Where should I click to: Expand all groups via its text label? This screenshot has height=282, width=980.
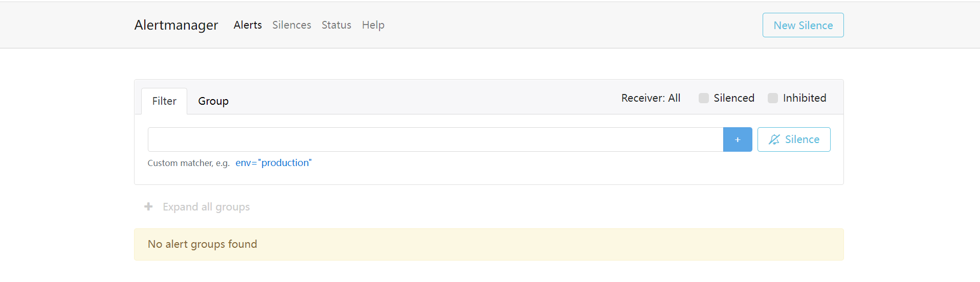[206, 207]
